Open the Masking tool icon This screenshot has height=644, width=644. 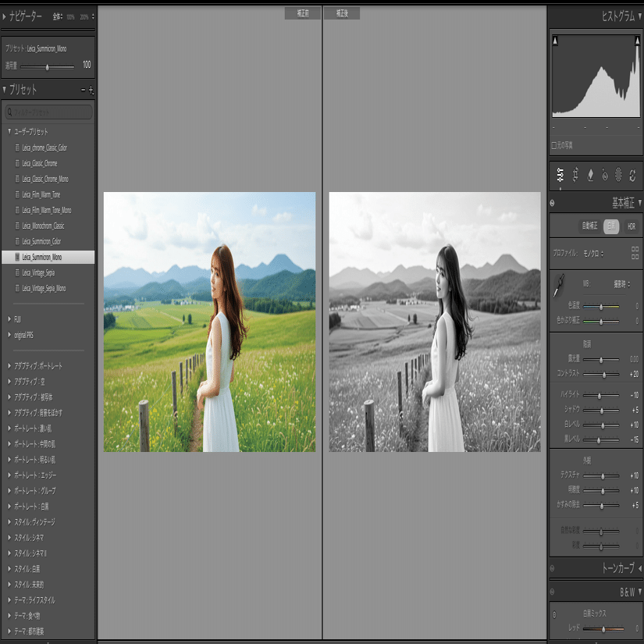[618, 175]
